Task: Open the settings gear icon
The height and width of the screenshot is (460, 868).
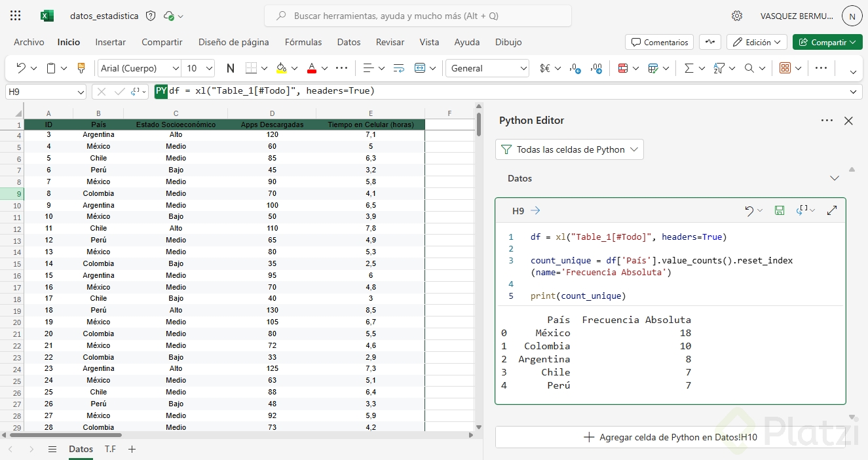Action: pyautogui.click(x=737, y=16)
